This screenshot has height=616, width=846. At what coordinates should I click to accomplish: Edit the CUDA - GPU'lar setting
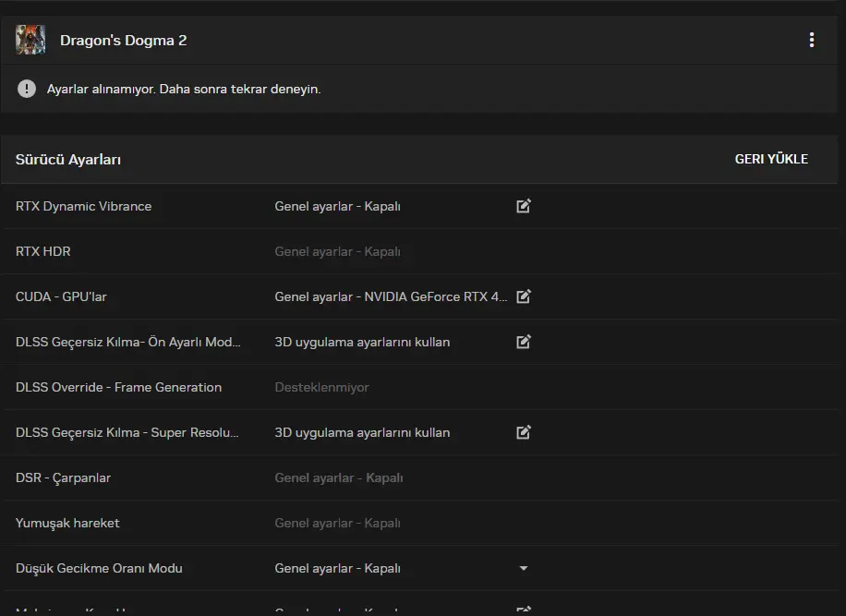[524, 296]
